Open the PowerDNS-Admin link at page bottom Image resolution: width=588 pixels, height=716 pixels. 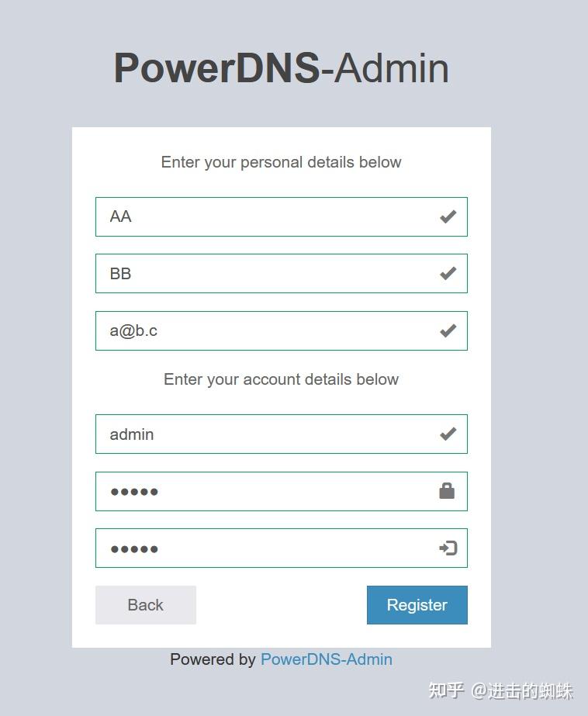pos(327,659)
